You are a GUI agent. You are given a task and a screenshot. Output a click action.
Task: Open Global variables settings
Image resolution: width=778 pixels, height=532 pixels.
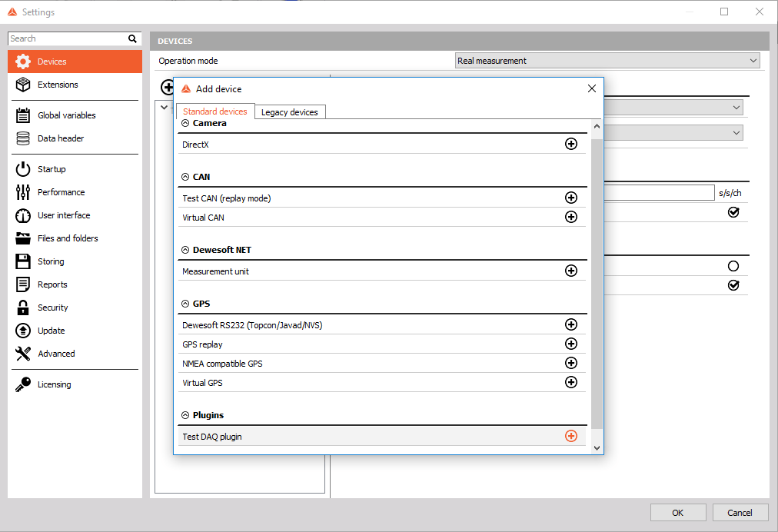(75, 115)
